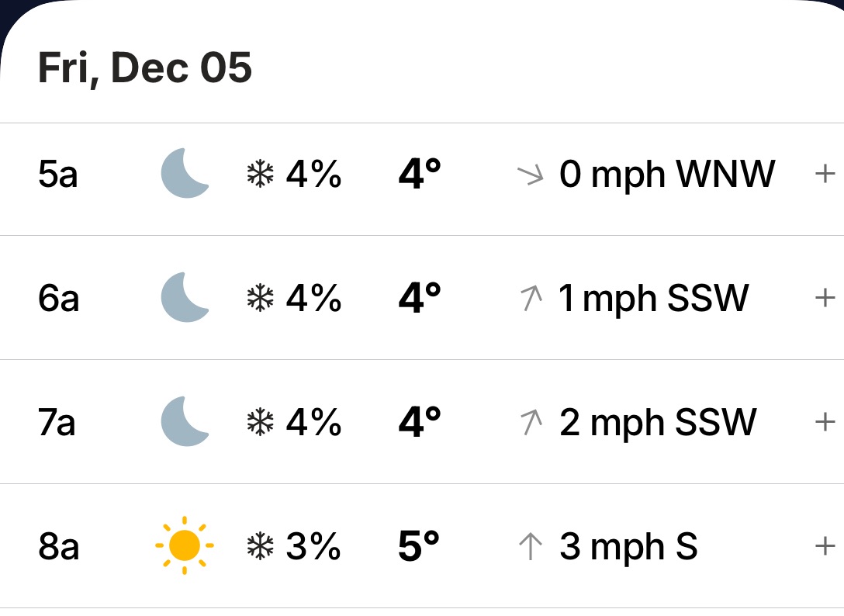Click the snowflake icon in the 5a row
The image size is (844, 616).
pos(260,175)
